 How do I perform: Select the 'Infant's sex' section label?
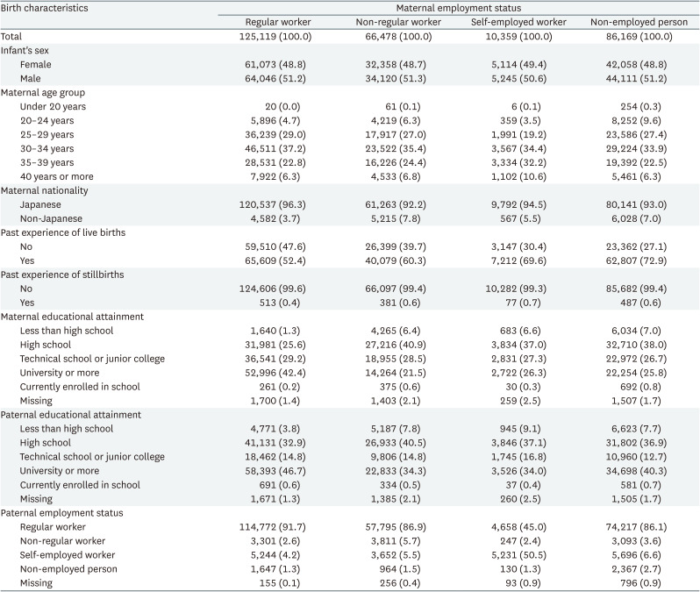pos(27,51)
